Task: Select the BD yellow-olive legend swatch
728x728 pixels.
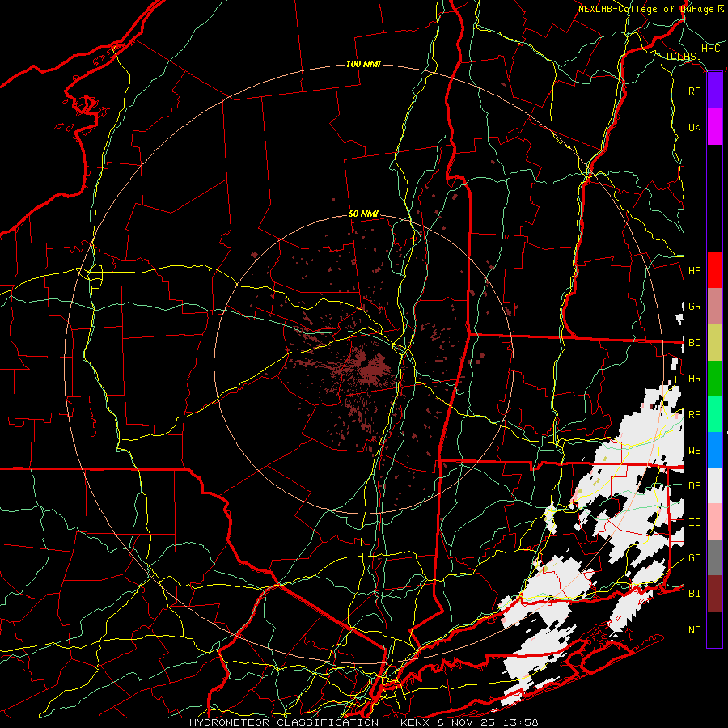Action: [714, 343]
